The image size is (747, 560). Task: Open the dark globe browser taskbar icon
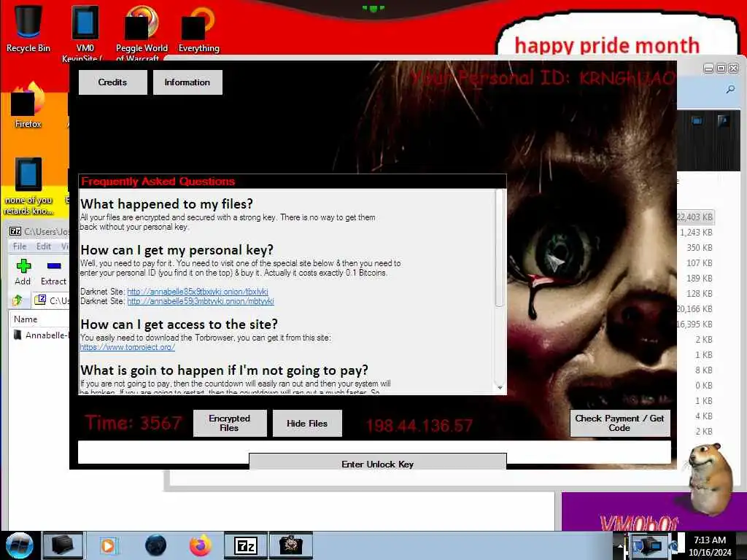click(x=155, y=545)
